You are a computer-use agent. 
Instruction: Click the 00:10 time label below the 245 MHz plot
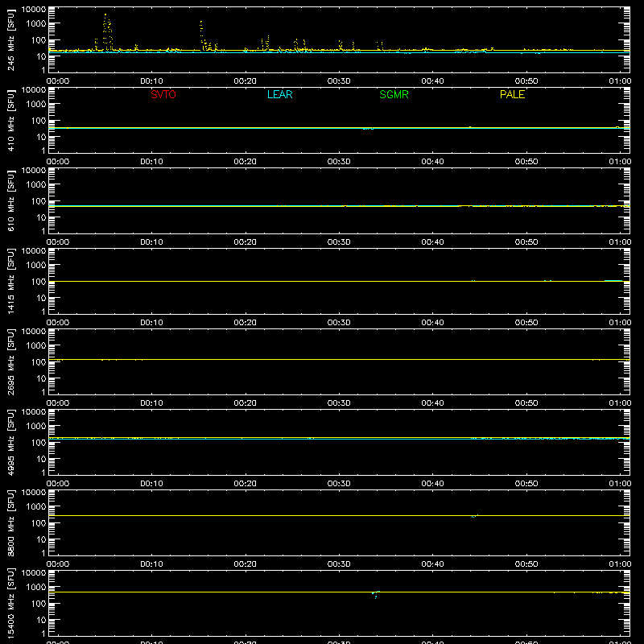(x=151, y=81)
